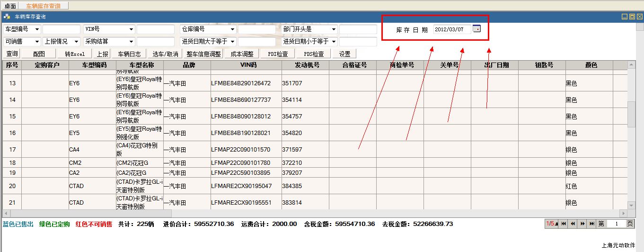Go to the previous results page
This screenshot has height=252, width=644.
click(x=573, y=224)
